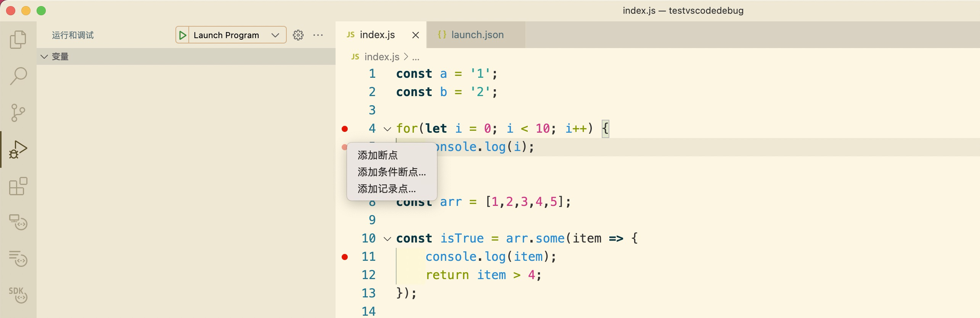Open the Extensions view

(x=18, y=186)
